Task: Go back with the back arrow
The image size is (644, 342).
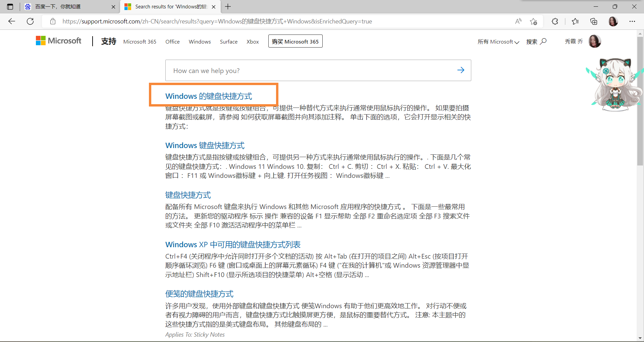Action: click(12, 21)
